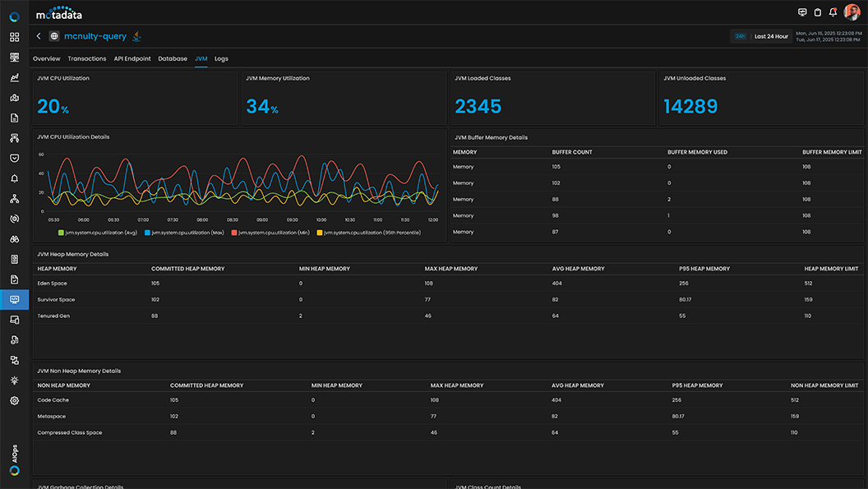Select the Eden Space heap row
The width and height of the screenshot is (868, 489).
click(x=449, y=283)
